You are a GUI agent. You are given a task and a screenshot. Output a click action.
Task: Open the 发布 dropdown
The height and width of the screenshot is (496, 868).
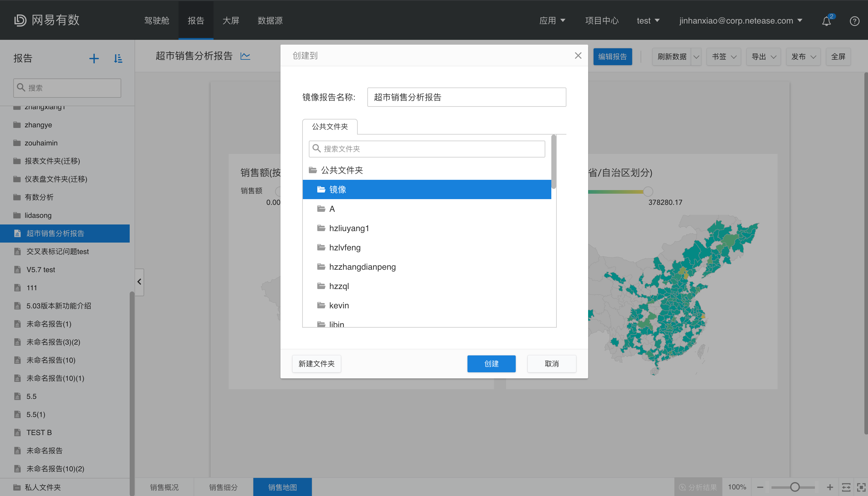[803, 56]
